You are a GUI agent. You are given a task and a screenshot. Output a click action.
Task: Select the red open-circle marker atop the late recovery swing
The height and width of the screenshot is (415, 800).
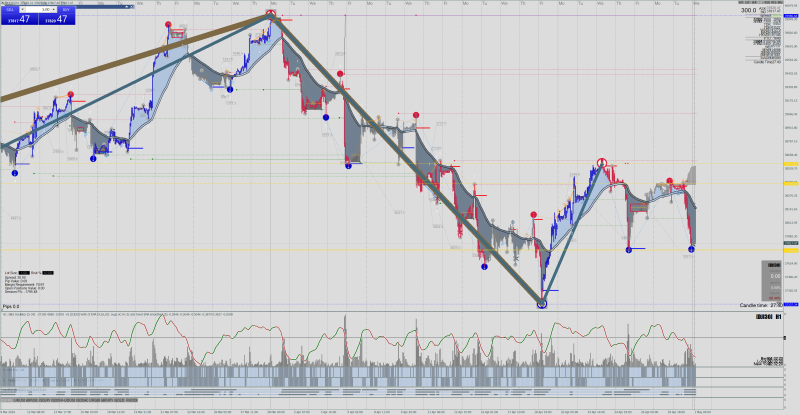click(602, 163)
